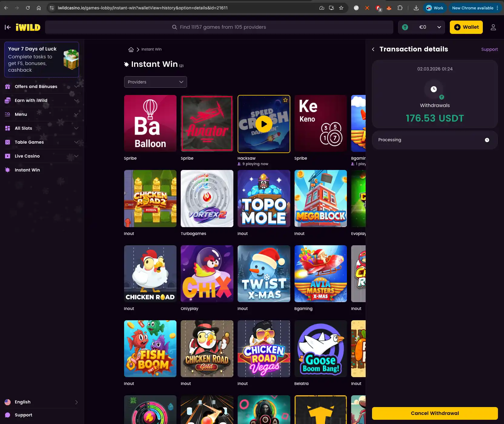Click the Processing status clock icon
Screen dimensions: 504x424
click(x=487, y=140)
